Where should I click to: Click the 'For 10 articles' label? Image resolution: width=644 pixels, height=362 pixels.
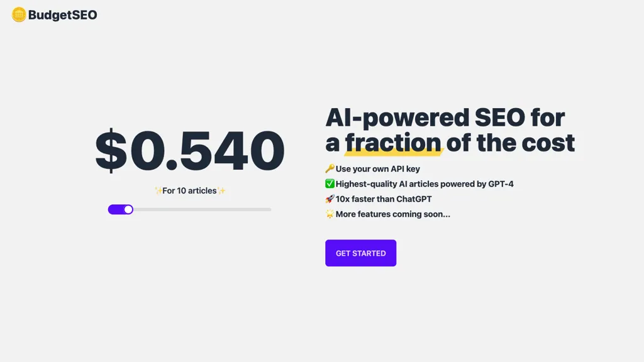189,190
